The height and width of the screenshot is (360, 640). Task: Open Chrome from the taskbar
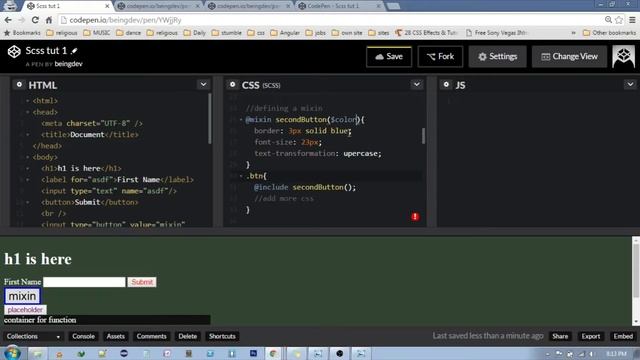[x=273, y=353]
